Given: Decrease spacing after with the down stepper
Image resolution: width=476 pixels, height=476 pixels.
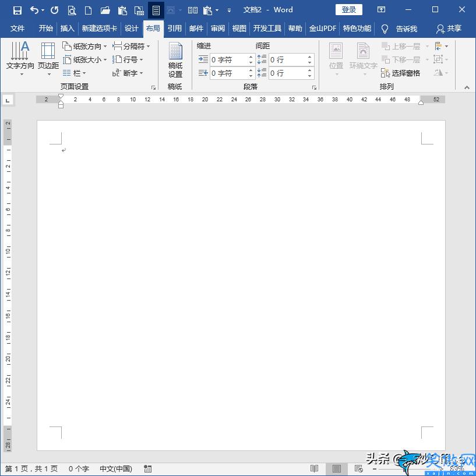Looking at the screenshot, I should (x=309, y=76).
